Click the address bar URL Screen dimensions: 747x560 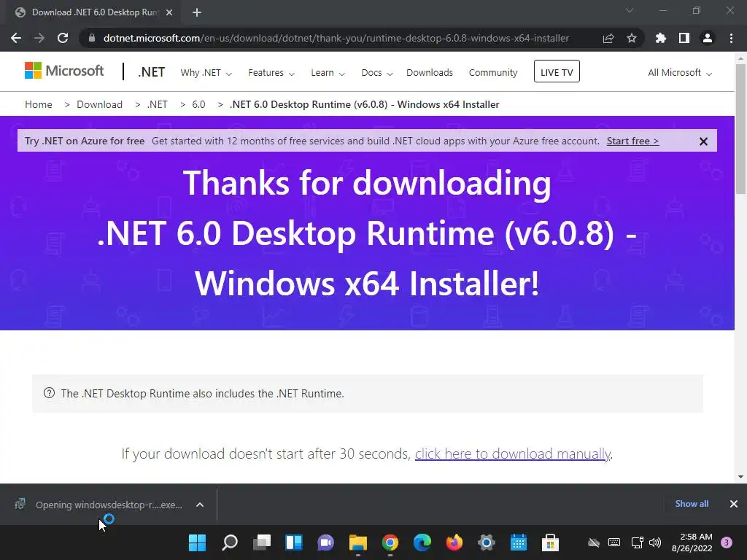(336, 38)
